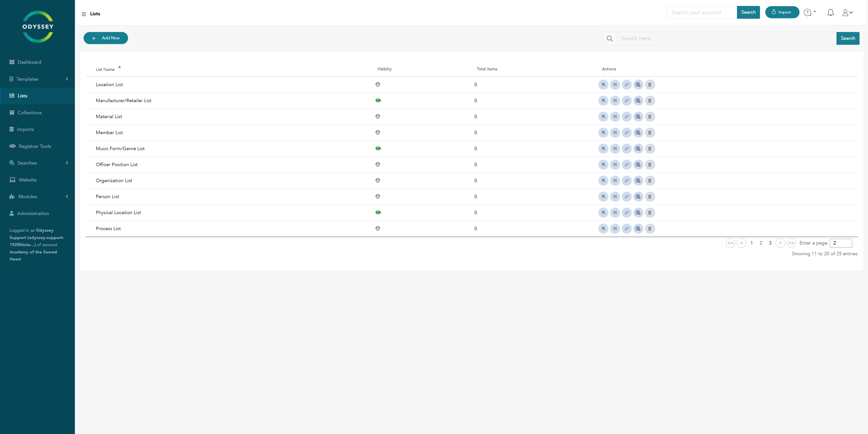Open the user account dropdown

[x=847, y=13]
